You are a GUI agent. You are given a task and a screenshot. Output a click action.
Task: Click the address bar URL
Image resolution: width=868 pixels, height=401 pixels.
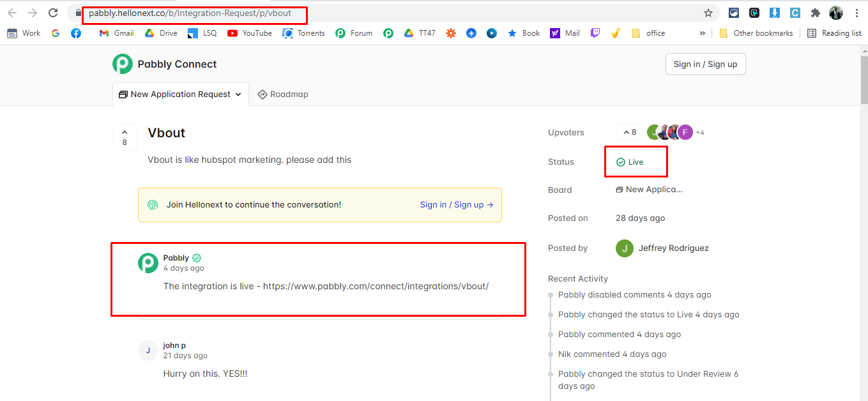tap(190, 13)
